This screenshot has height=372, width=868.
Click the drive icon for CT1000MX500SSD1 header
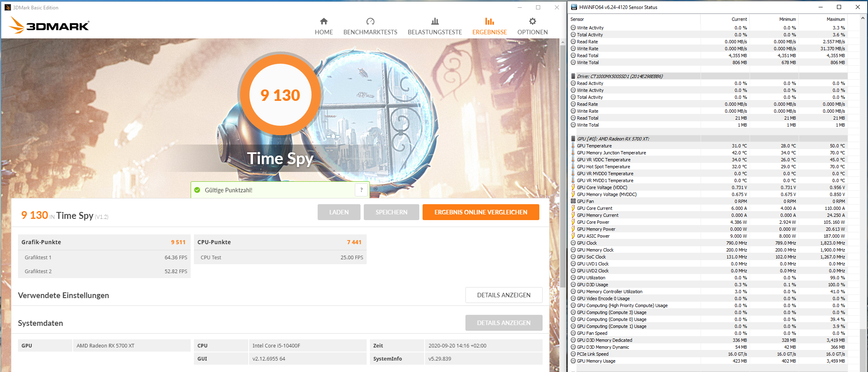pos(573,76)
